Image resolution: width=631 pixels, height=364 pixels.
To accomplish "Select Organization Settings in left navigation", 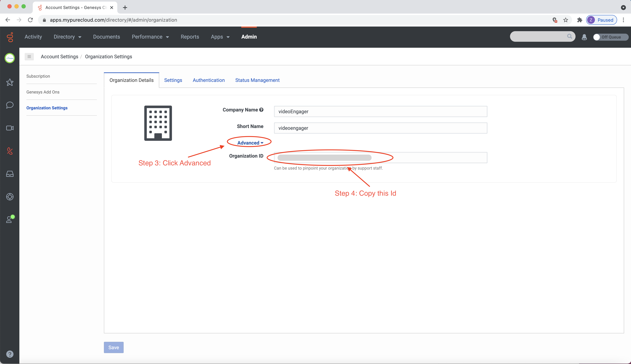I will (x=47, y=108).
